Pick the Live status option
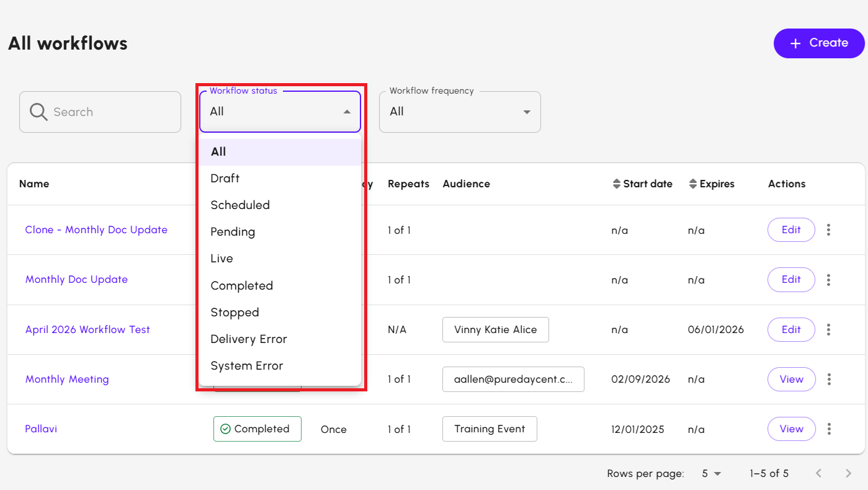The width and height of the screenshot is (868, 490). (x=221, y=258)
